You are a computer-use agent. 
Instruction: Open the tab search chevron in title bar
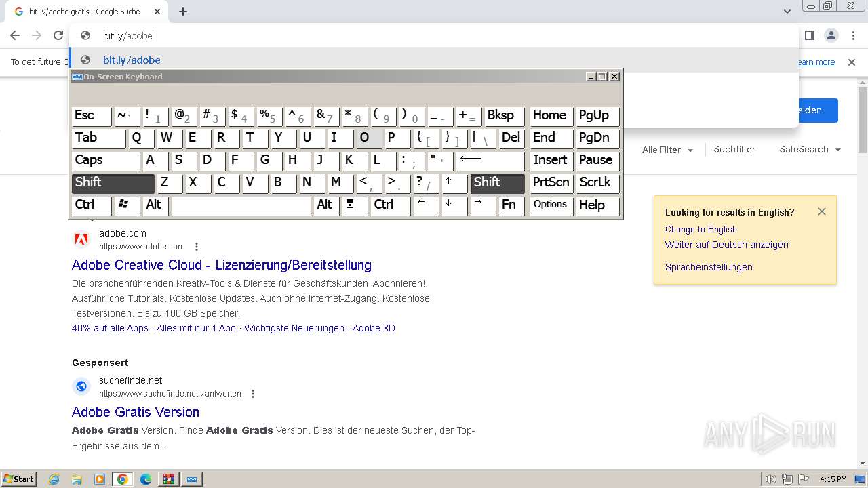(x=787, y=12)
